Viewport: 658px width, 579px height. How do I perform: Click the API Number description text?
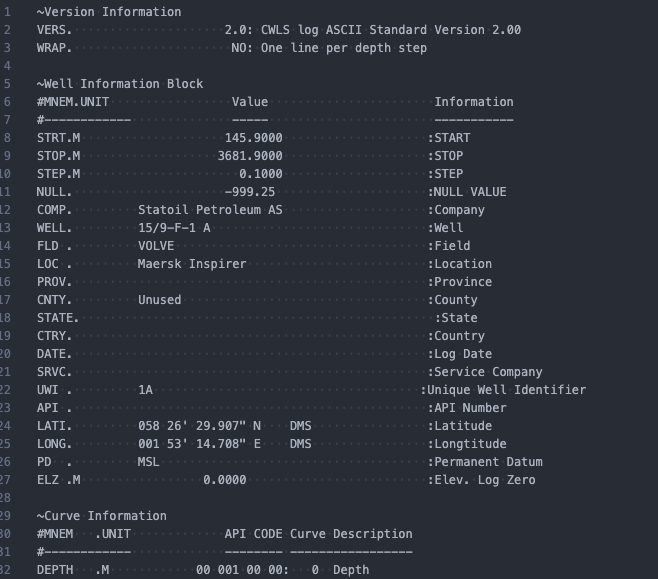click(470, 408)
